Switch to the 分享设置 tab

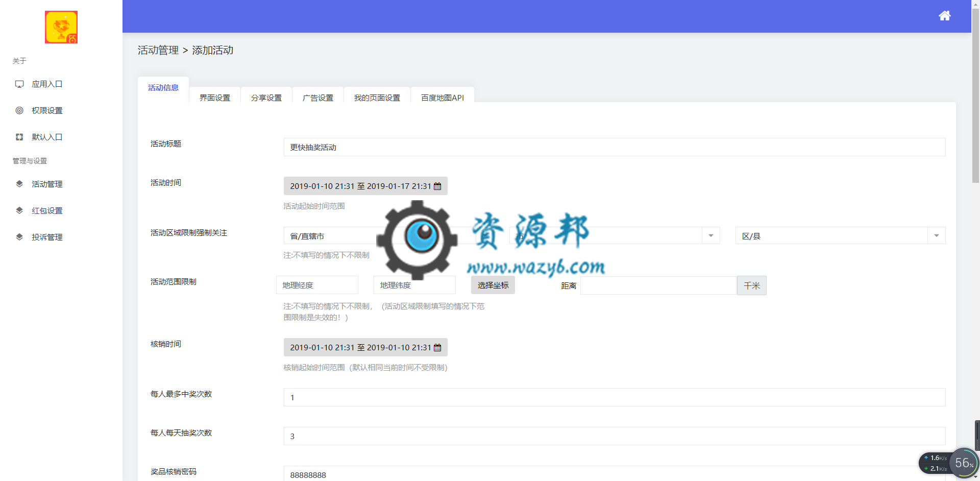(x=266, y=98)
